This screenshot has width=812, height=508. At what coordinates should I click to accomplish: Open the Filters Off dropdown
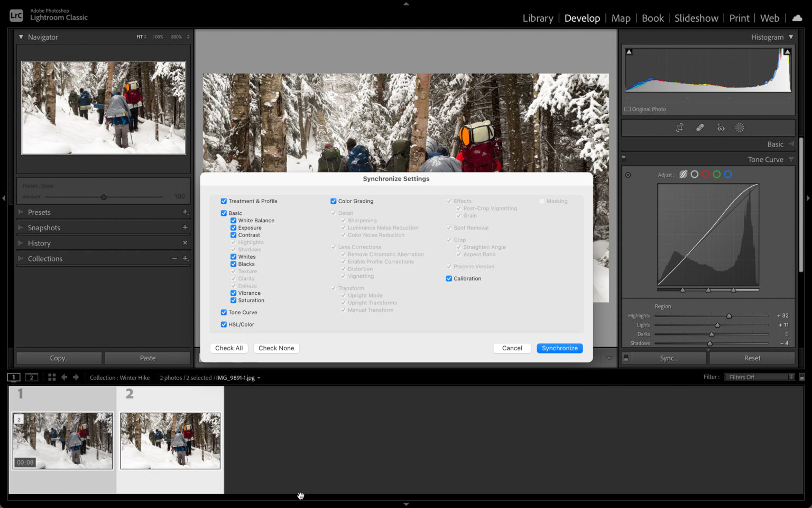[760, 377]
